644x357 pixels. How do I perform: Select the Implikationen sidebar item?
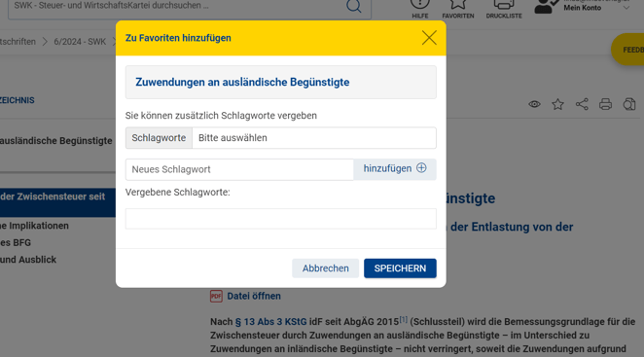pos(34,226)
